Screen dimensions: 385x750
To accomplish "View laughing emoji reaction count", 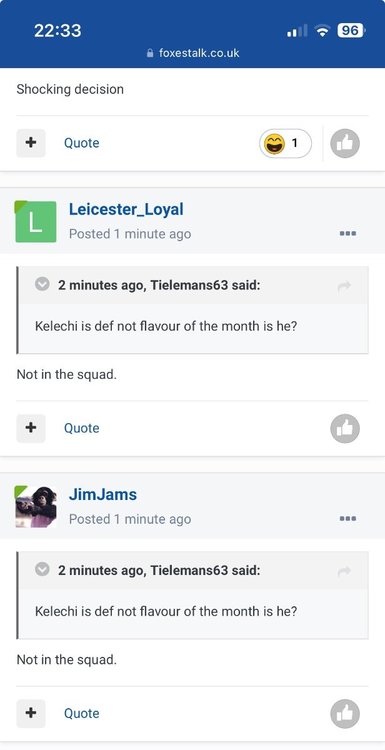I will [x=286, y=143].
